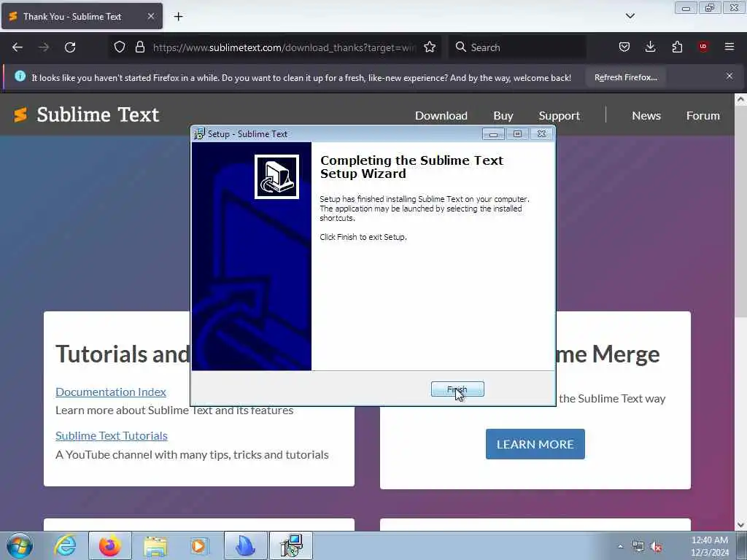
Task: Show hidden system tray icons
Action: point(620,547)
